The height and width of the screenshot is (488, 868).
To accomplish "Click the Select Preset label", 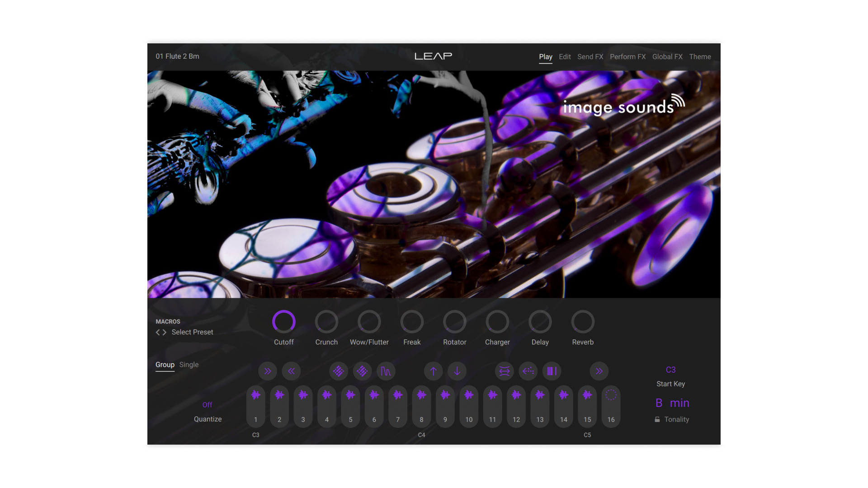I will pyautogui.click(x=192, y=332).
